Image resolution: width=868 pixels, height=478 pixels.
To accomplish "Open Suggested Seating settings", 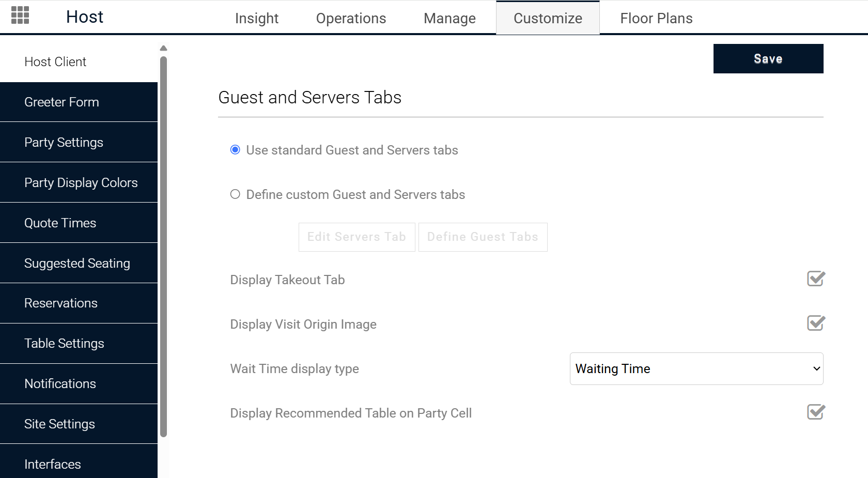I will (79, 263).
